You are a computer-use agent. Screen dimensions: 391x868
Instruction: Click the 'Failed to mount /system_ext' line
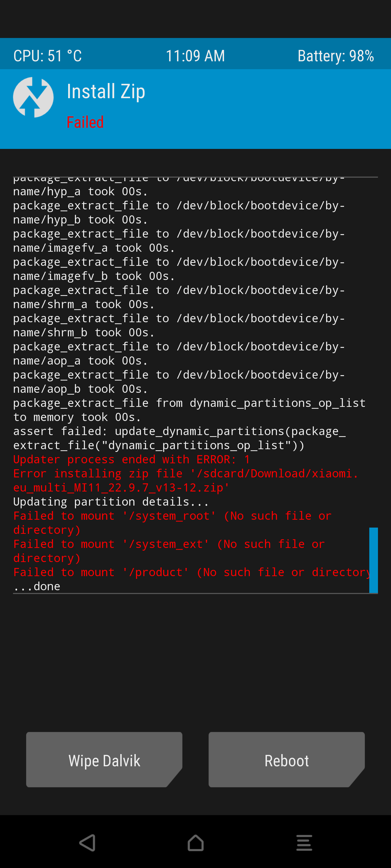point(169,551)
